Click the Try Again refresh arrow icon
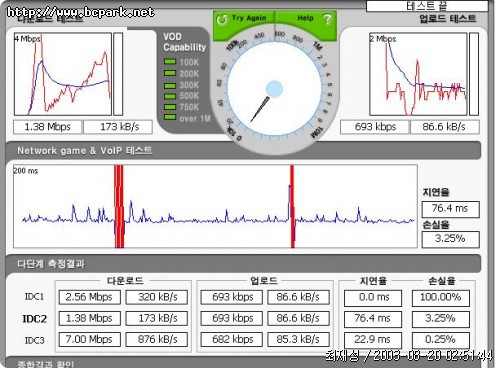This screenshot has width=500, height=368. pyautogui.click(x=221, y=19)
